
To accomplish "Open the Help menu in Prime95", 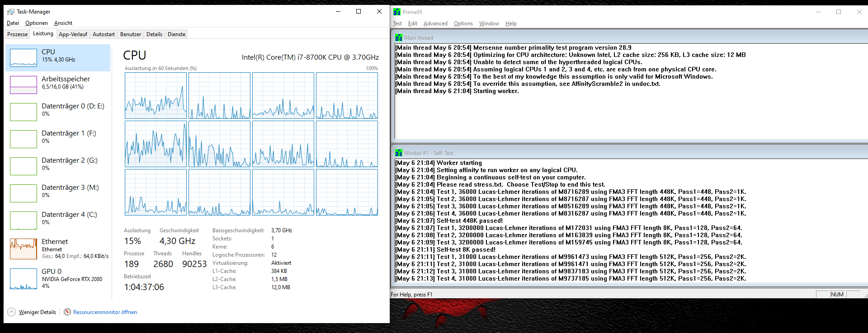I will (x=511, y=23).
